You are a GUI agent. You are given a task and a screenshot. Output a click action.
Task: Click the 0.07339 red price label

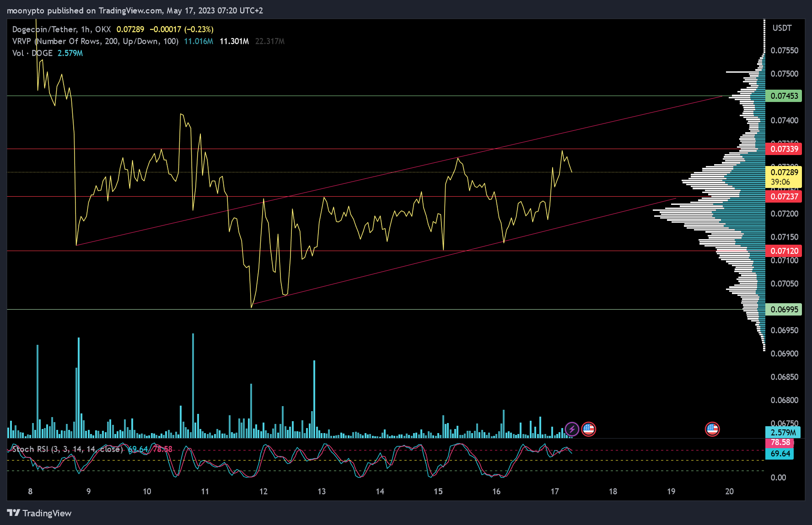784,149
